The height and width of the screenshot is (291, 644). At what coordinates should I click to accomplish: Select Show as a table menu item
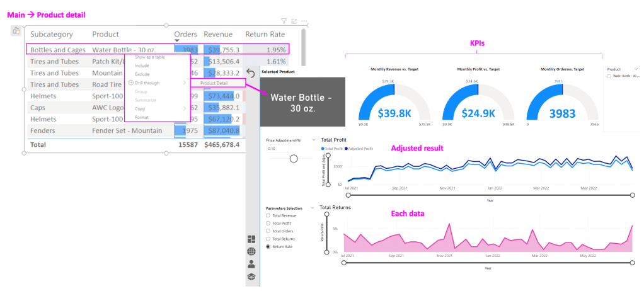pos(150,57)
